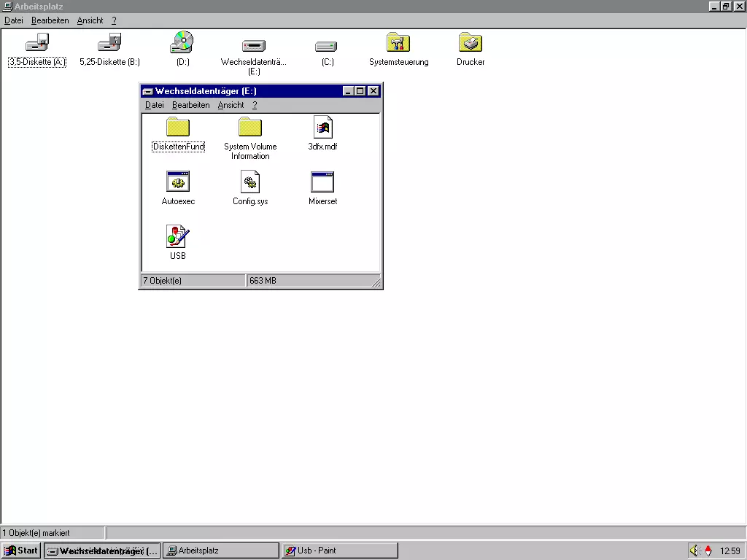Click the drive icon in the E: title bar
The height and width of the screenshot is (560, 747).
pyautogui.click(x=147, y=91)
